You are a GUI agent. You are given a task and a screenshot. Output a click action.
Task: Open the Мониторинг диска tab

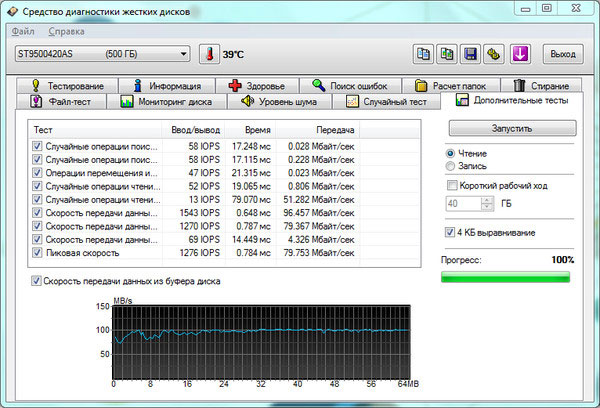166,101
